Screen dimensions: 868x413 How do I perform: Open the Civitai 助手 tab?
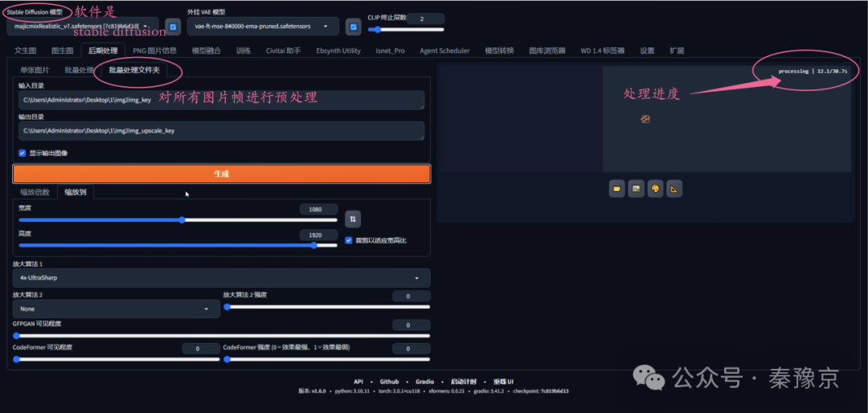click(284, 51)
